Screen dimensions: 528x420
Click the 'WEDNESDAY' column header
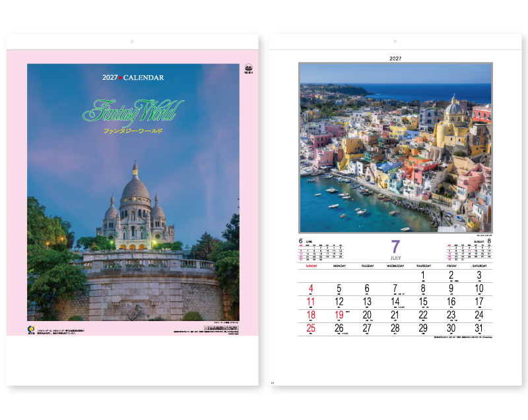(395, 266)
